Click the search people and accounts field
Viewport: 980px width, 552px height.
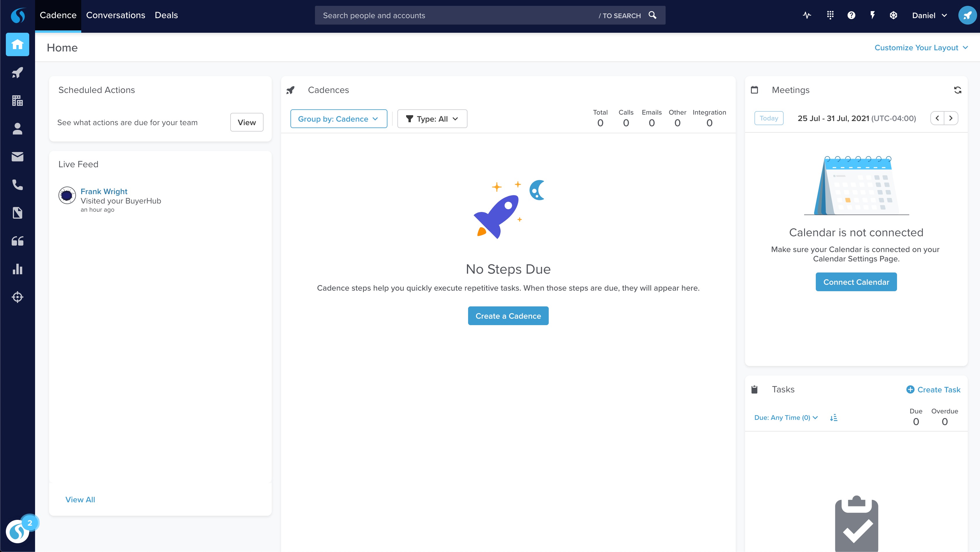point(456,15)
